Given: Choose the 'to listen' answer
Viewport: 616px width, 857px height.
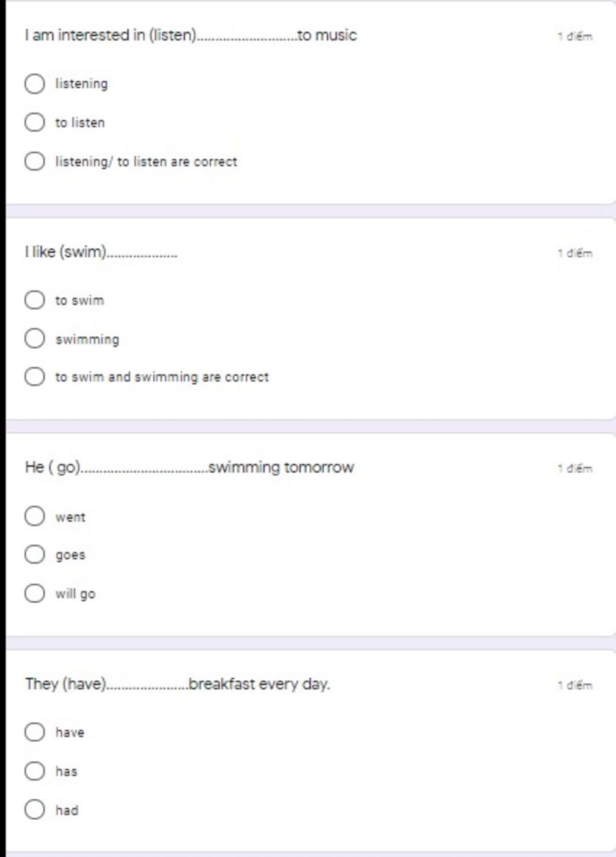Looking at the screenshot, I should (35, 122).
